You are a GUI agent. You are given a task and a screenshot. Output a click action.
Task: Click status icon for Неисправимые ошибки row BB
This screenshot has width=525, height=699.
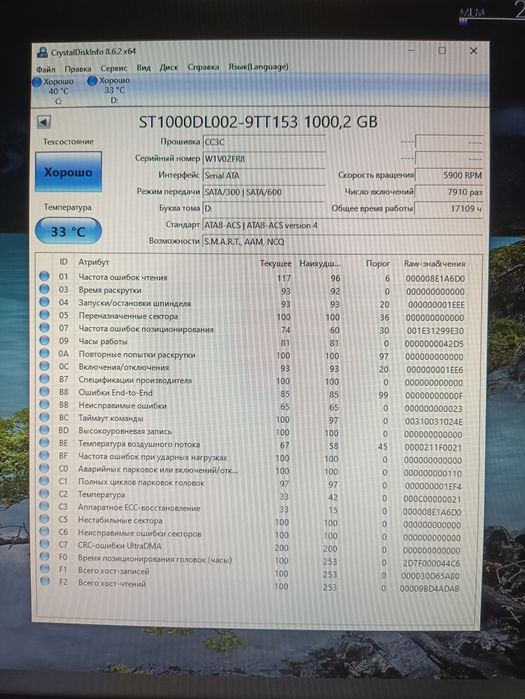[x=44, y=404]
